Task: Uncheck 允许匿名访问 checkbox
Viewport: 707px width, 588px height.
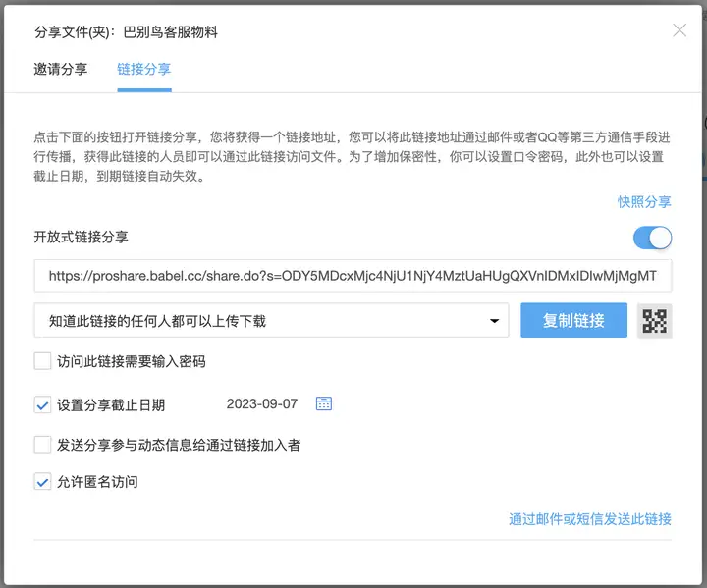Action: click(42, 482)
